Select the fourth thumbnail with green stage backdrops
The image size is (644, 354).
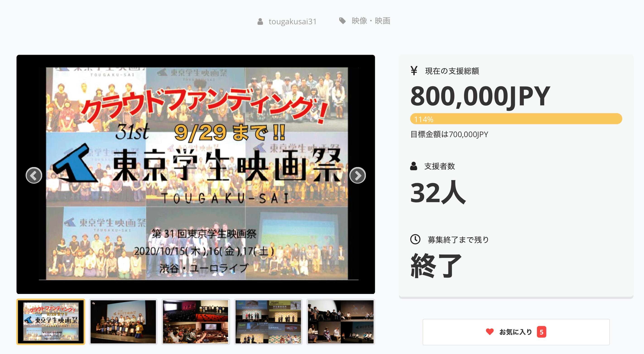268,322
